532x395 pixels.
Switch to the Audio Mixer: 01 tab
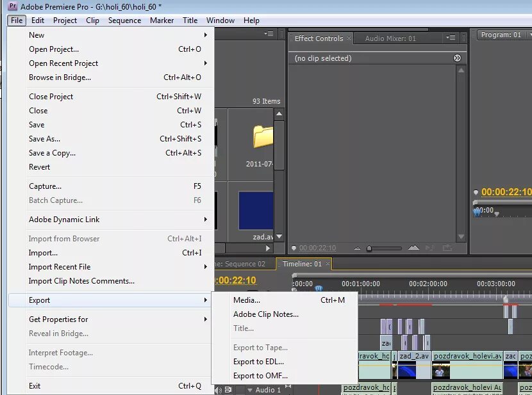390,38
